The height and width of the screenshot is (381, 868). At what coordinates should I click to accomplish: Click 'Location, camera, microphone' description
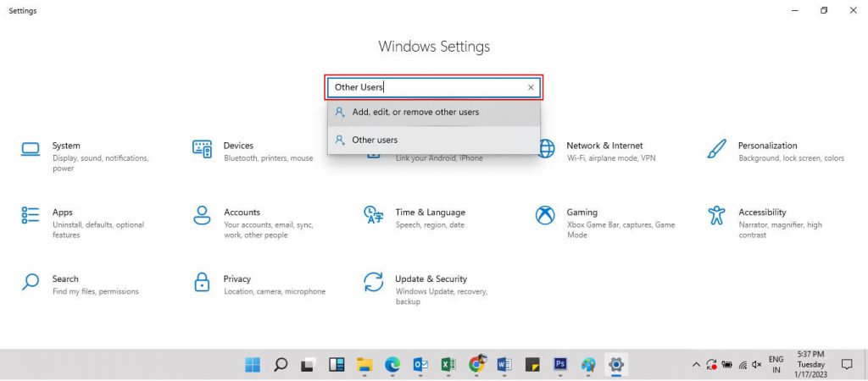[275, 291]
